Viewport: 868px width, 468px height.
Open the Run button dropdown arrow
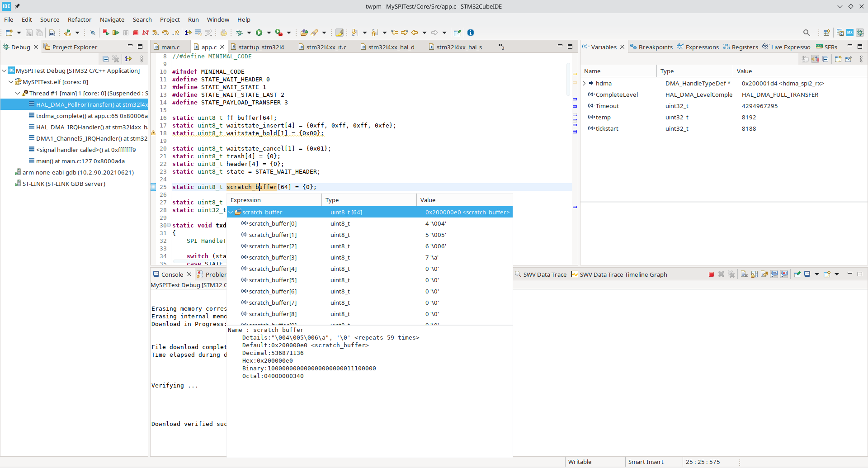click(269, 33)
